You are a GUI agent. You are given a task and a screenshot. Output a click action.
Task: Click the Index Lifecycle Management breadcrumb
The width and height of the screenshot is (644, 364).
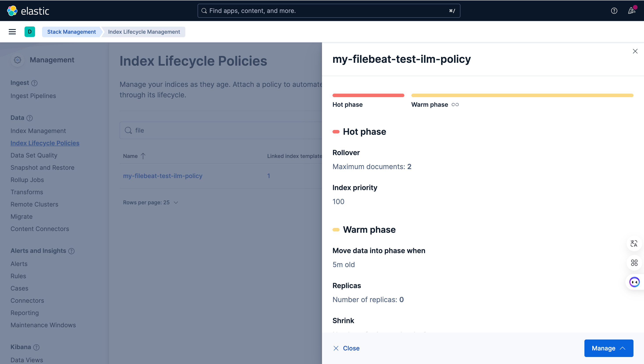pos(144,32)
